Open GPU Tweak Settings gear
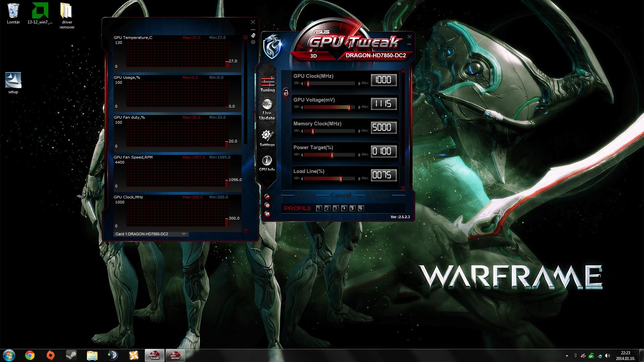Screen dimensions: 644x362 [267, 138]
